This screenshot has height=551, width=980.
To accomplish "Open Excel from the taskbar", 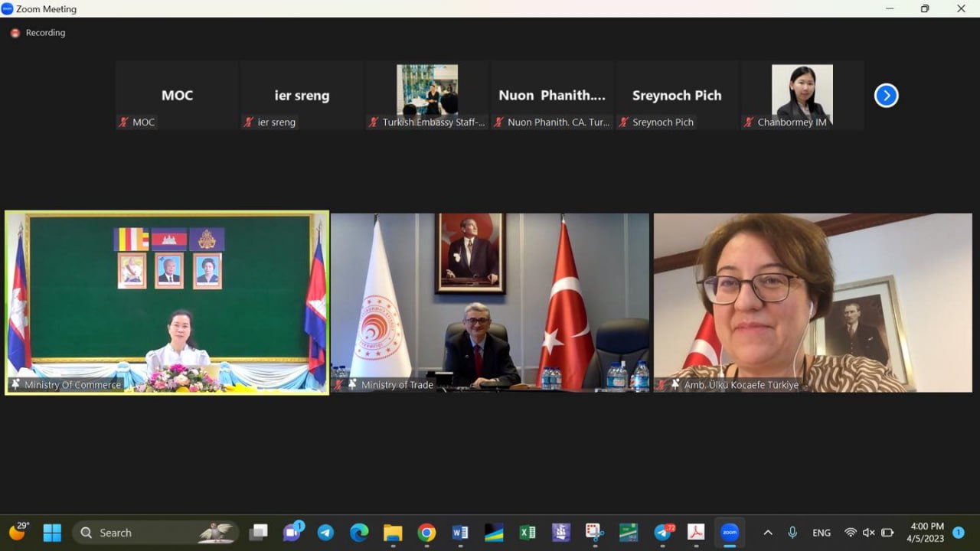I will point(528,533).
